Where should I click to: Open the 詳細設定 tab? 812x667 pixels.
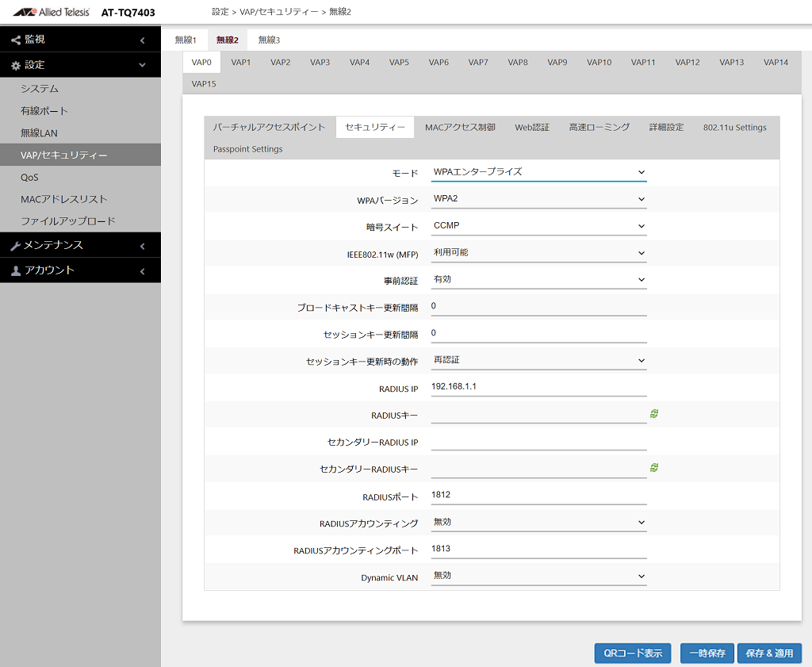[666, 128]
